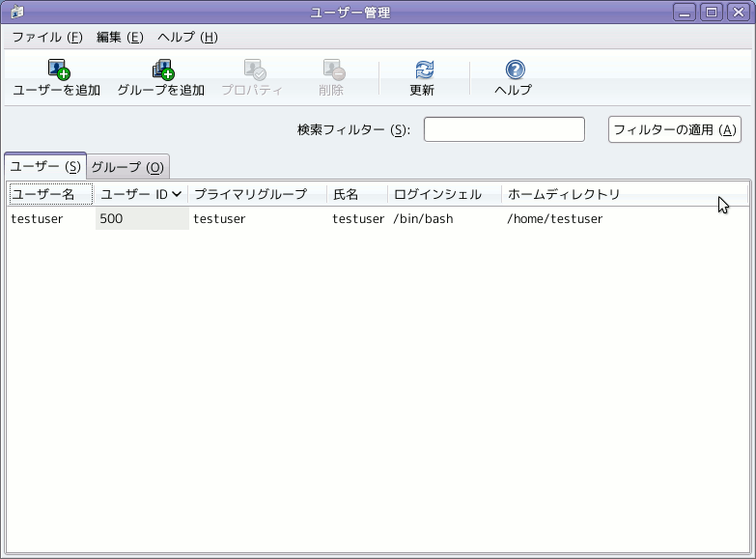756x559 pixels.
Task: Click the /bin/bash login shell cell
Action: click(x=423, y=219)
